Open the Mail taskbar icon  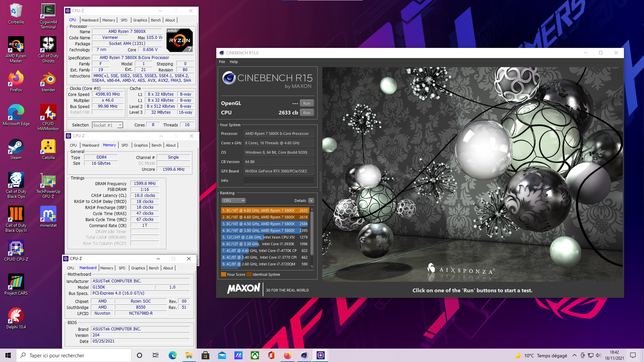(222, 355)
